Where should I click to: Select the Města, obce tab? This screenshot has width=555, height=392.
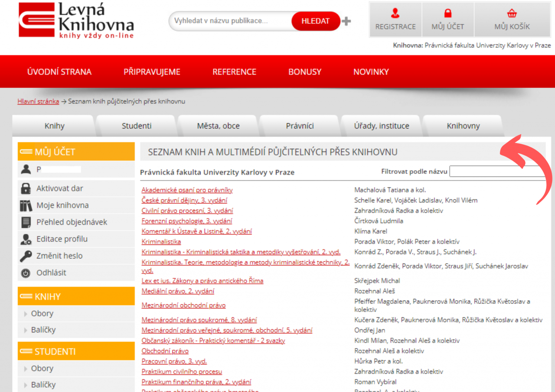218,126
